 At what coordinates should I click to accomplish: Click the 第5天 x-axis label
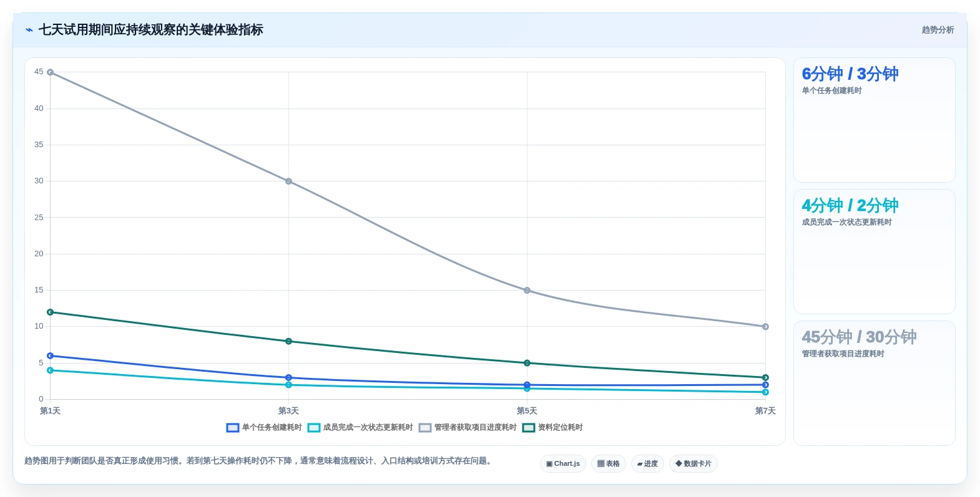[x=527, y=411]
